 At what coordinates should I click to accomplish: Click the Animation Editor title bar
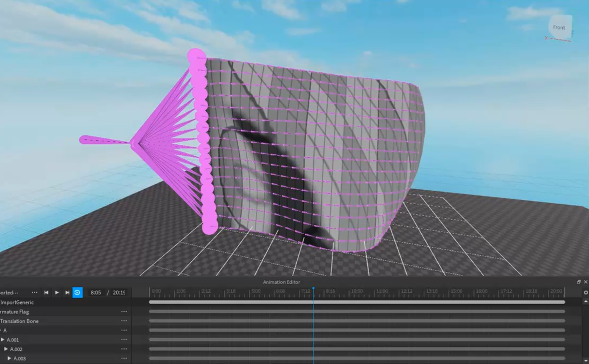pos(281,282)
